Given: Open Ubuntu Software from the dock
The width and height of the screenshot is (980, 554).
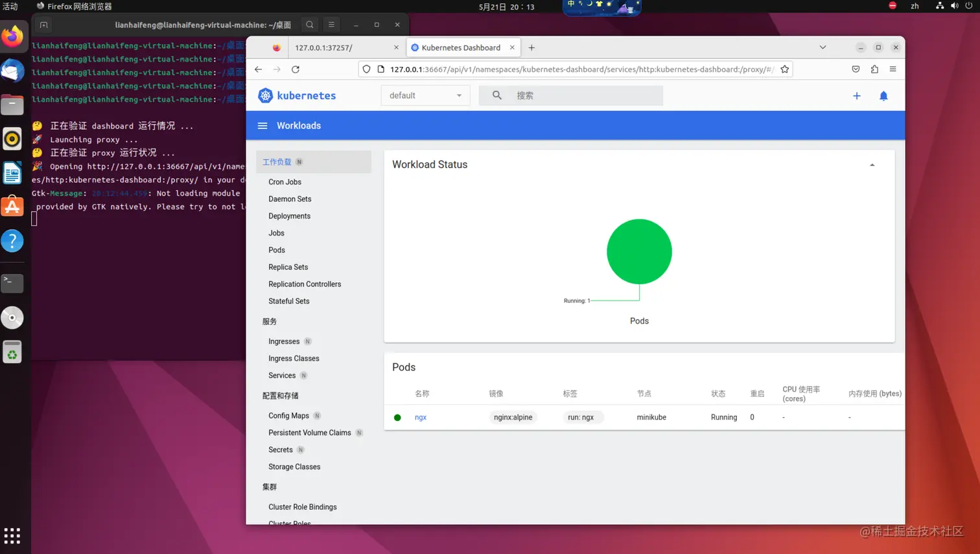Looking at the screenshot, I should pyautogui.click(x=12, y=207).
